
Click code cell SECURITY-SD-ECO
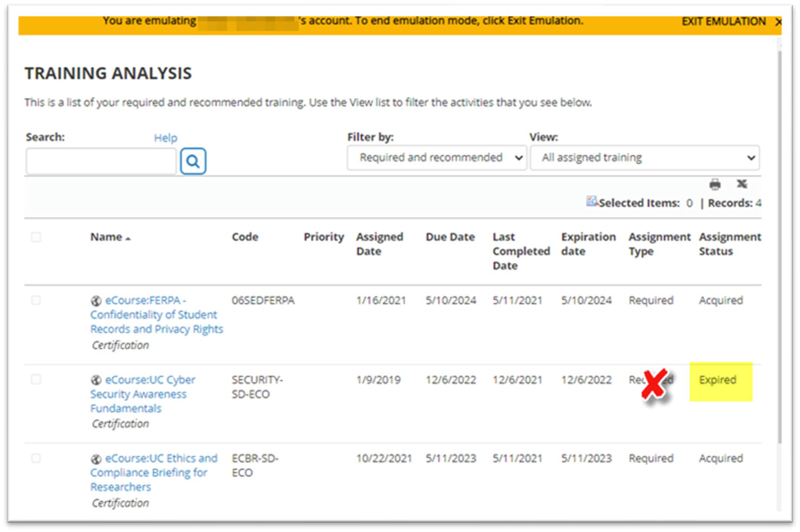[x=257, y=387]
